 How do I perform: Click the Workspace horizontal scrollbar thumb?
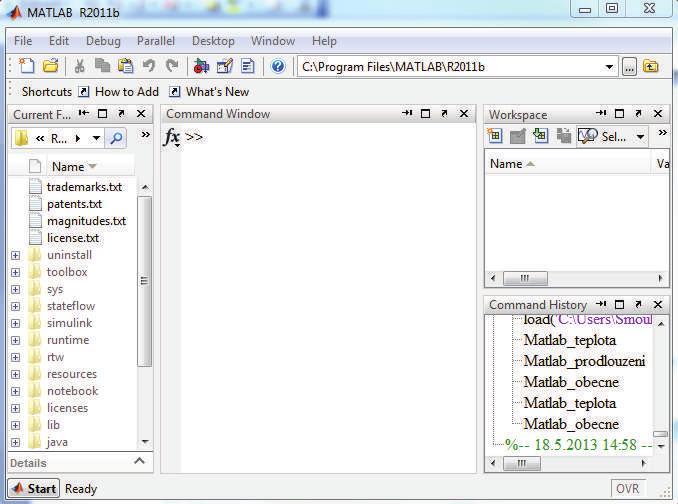click(x=525, y=278)
